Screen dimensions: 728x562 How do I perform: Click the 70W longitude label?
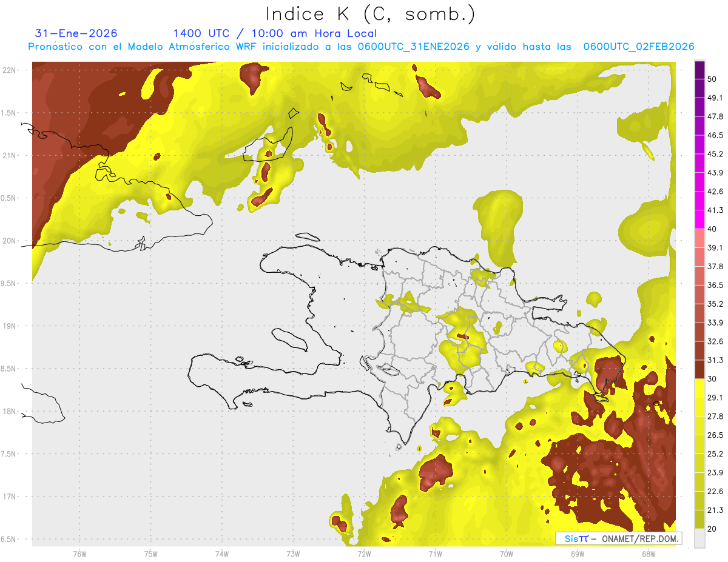[x=506, y=554]
